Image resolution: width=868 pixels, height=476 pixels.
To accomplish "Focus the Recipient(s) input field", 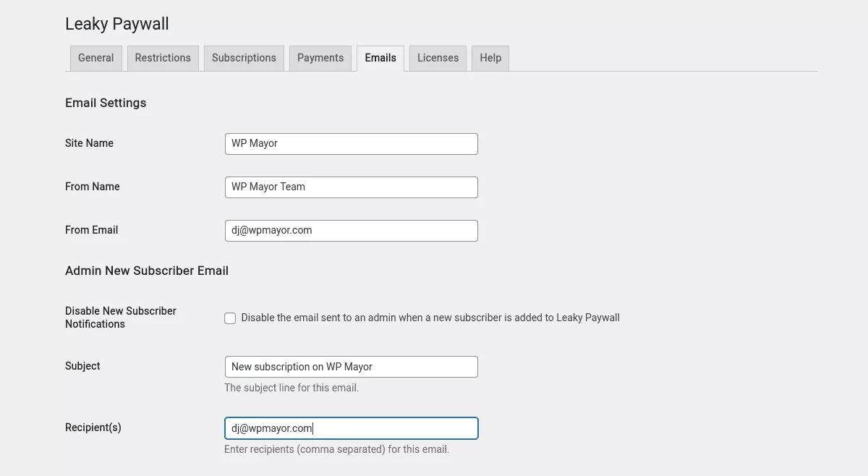I will pos(352,428).
